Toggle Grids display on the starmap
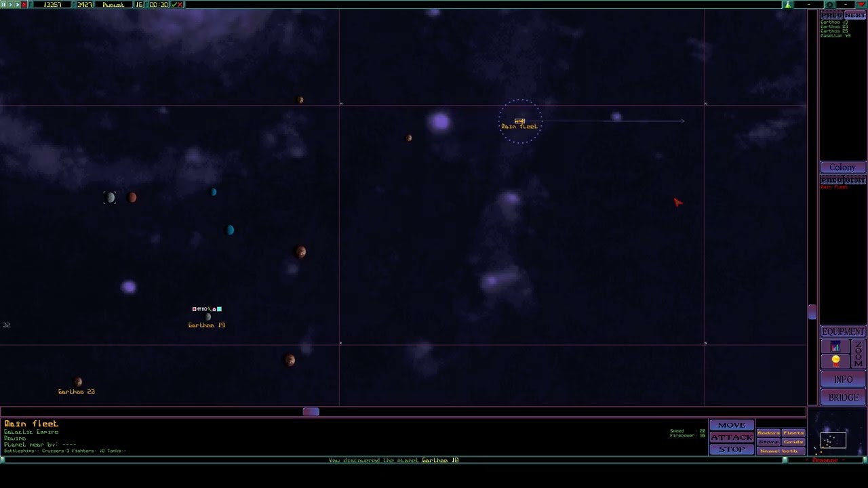Image resolution: width=868 pixels, height=488 pixels. point(793,442)
